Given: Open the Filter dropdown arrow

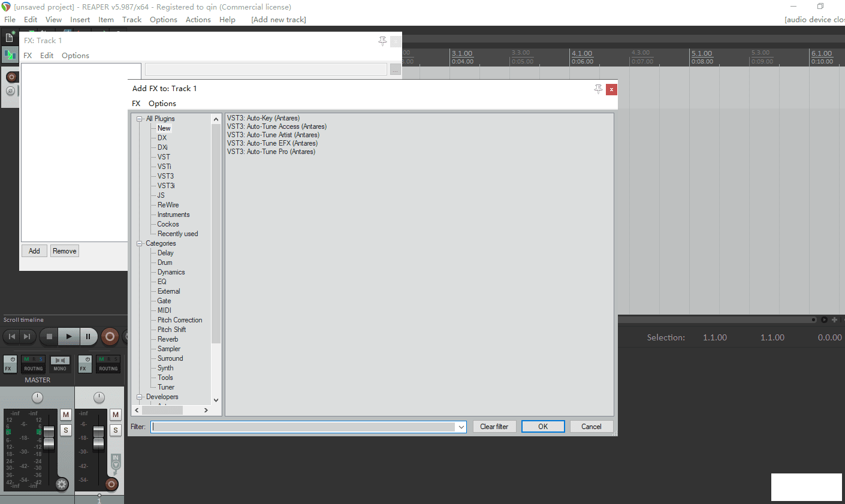Looking at the screenshot, I should point(461,427).
